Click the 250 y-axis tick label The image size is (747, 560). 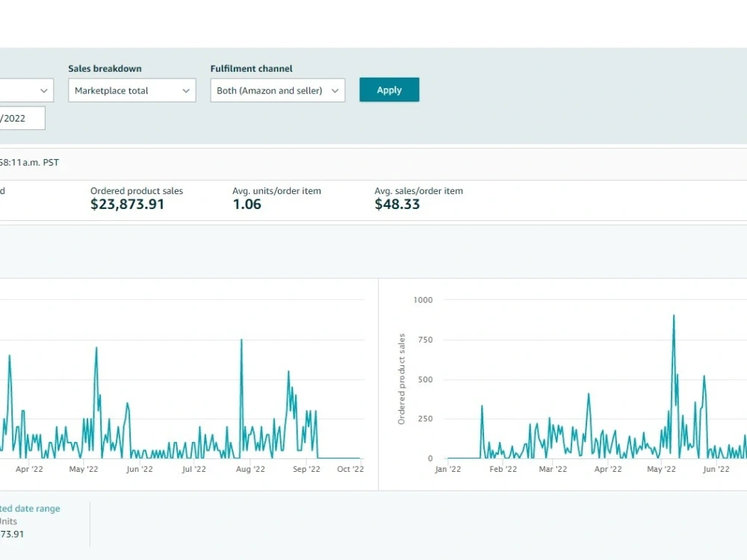[426, 419]
